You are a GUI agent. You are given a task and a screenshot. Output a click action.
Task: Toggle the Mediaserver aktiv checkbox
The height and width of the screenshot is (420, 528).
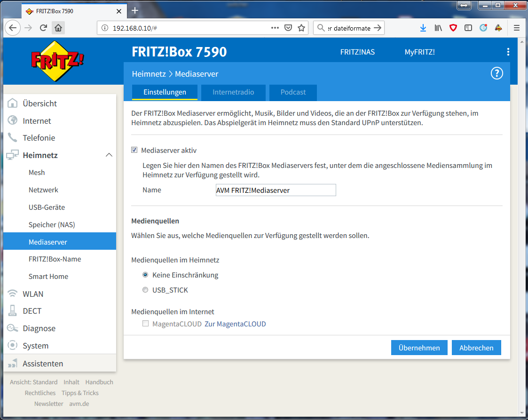tap(134, 150)
